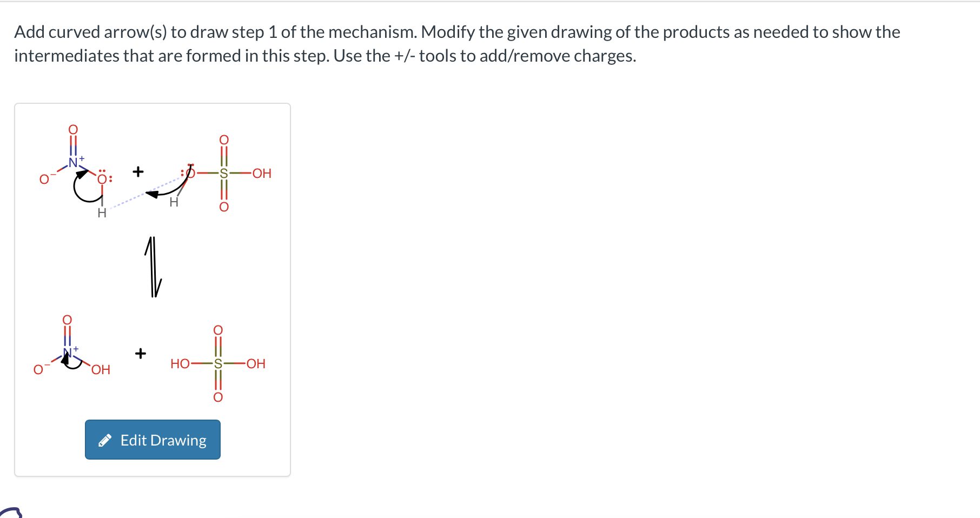Image resolution: width=980 pixels, height=518 pixels.
Task: Toggle the negative charge on the nitro oxygen
Action: coord(52,174)
